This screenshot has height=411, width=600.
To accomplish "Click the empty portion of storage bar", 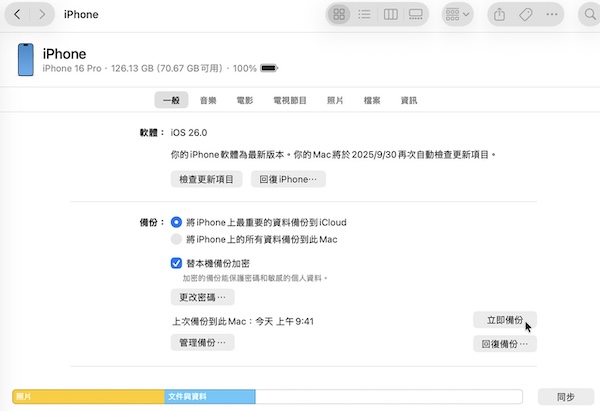I will (388, 396).
